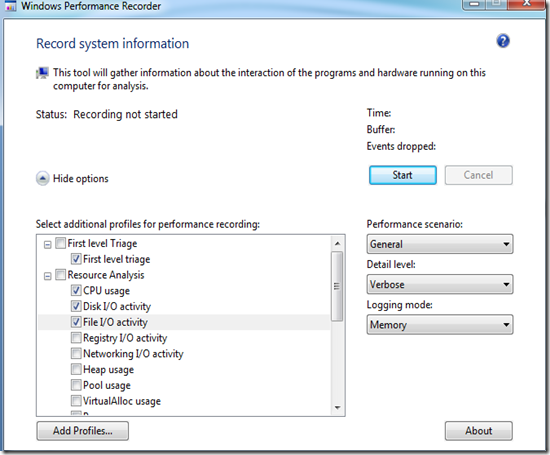550x455 pixels.
Task: Click the Cancel button
Action: click(x=478, y=175)
